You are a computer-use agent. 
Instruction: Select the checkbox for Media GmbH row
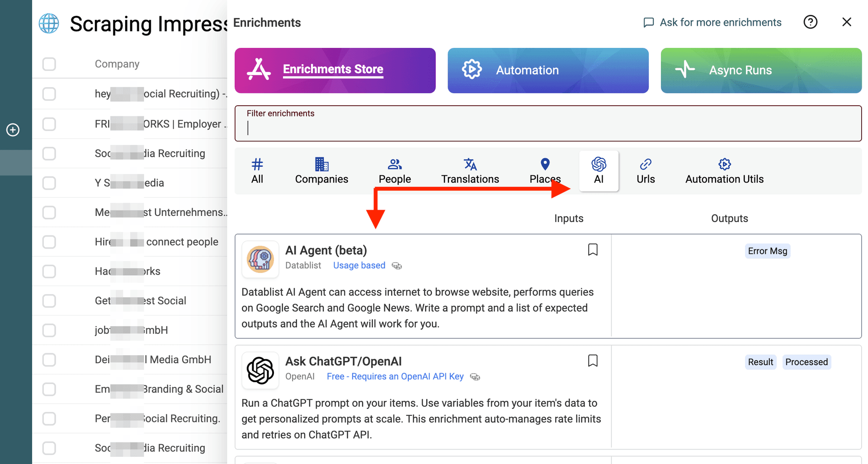click(49, 360)
